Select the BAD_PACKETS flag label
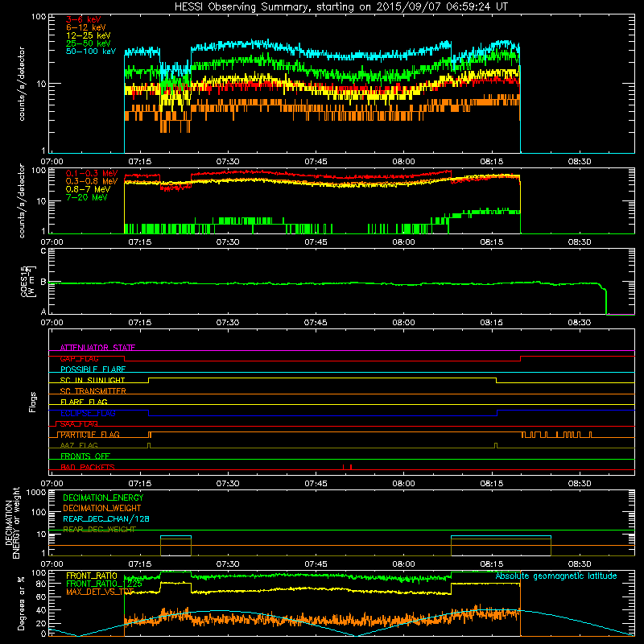 click(88, 467)
